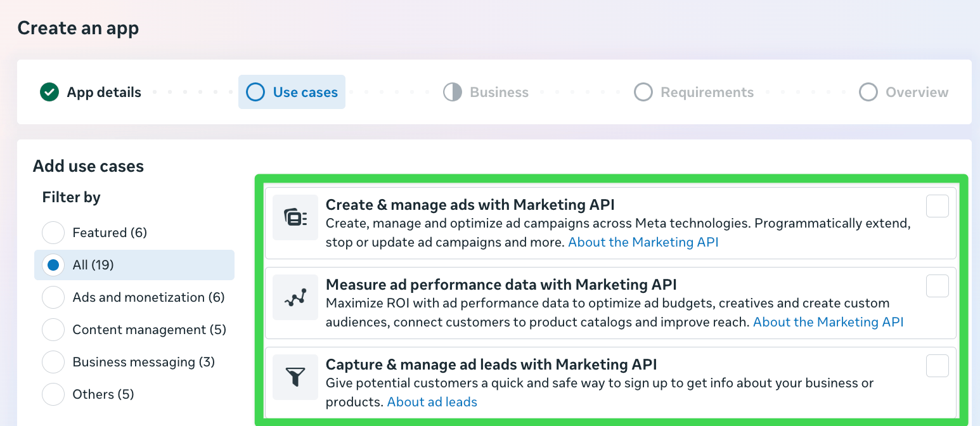
Task: Click the Create an app heading
Action: [78, 28]
